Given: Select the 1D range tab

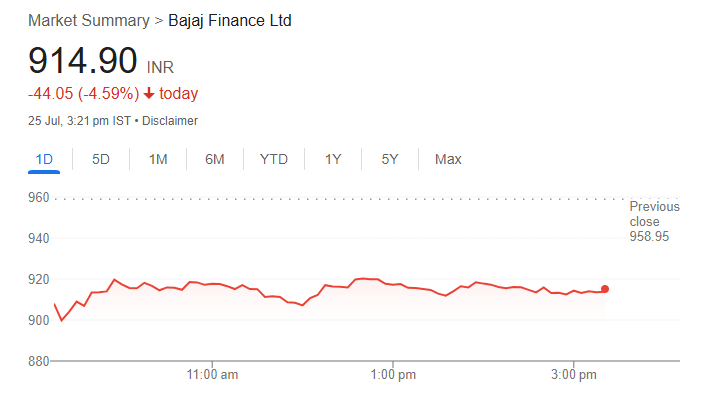Looking at the screenshot, I should [x=44, y=159].
